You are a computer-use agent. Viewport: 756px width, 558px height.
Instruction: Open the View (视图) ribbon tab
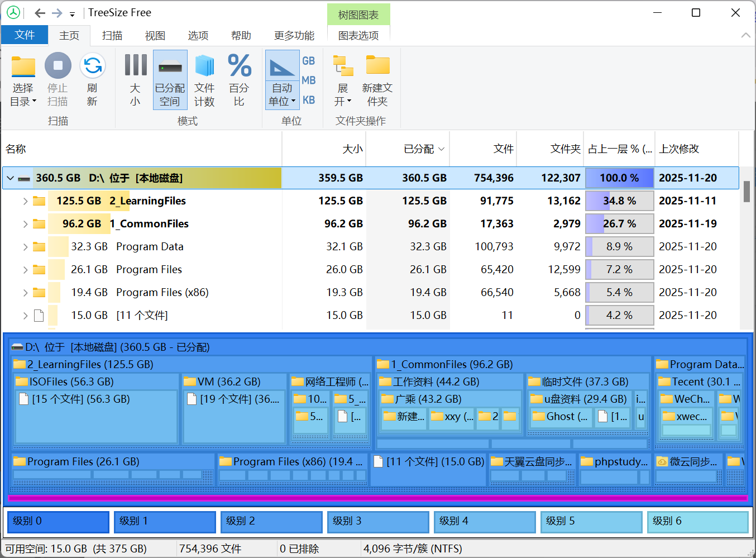155,36
